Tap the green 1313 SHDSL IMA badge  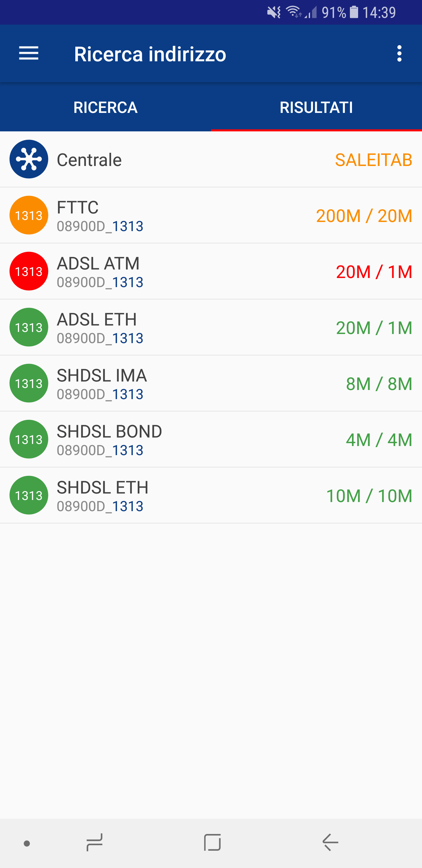29,383
